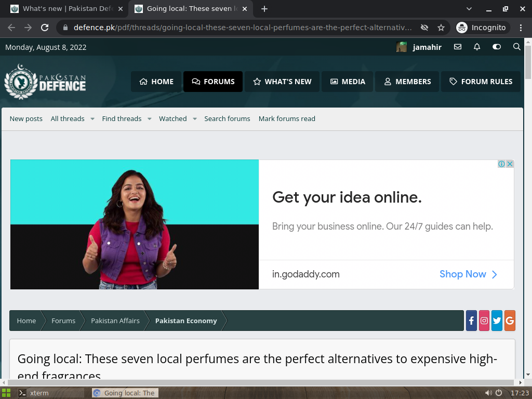Open MEMBERS navigation item
Viewport: 532px width, 399px height.
407,82
